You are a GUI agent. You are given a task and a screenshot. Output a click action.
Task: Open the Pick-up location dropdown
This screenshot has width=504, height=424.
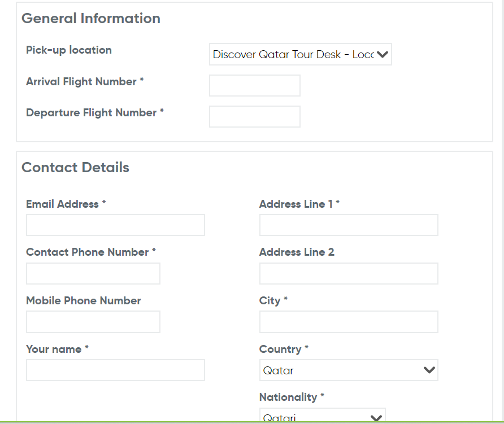point(300,55)
